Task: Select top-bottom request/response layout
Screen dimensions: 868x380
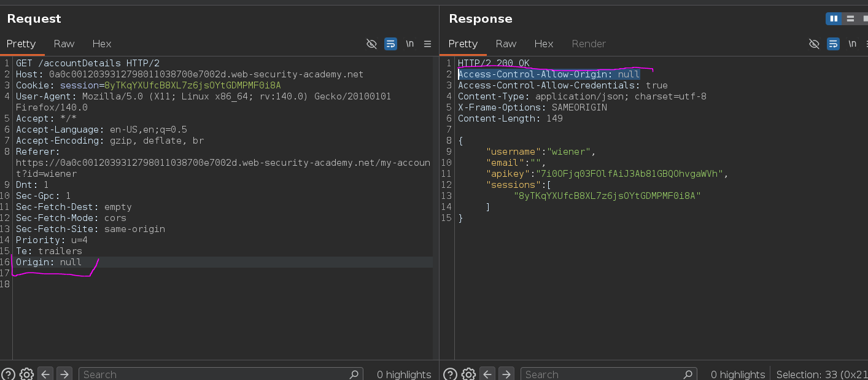Action: (x=850, y=19)
